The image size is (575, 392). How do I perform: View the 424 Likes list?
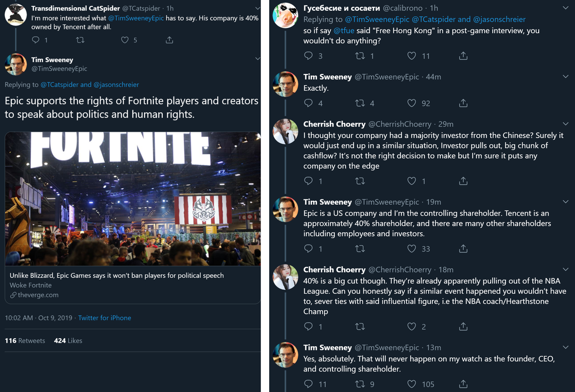tap(68, 341)
